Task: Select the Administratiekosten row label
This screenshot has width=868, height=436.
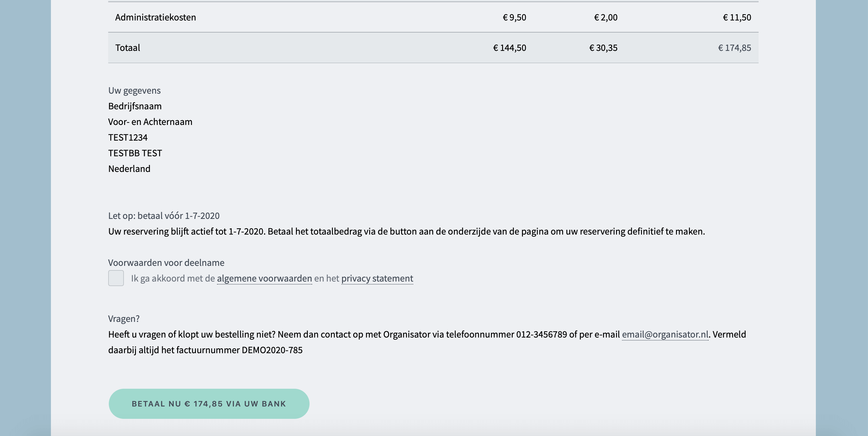Action: 156,17
